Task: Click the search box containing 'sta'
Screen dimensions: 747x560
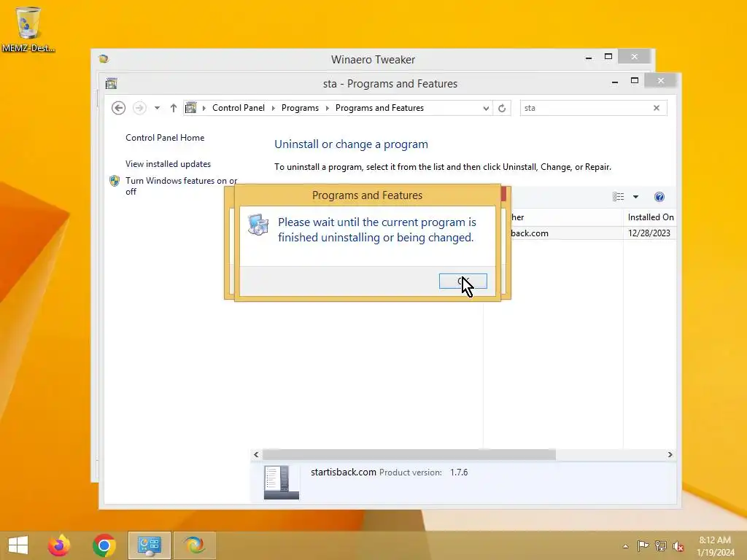Action: click(586, 108)
